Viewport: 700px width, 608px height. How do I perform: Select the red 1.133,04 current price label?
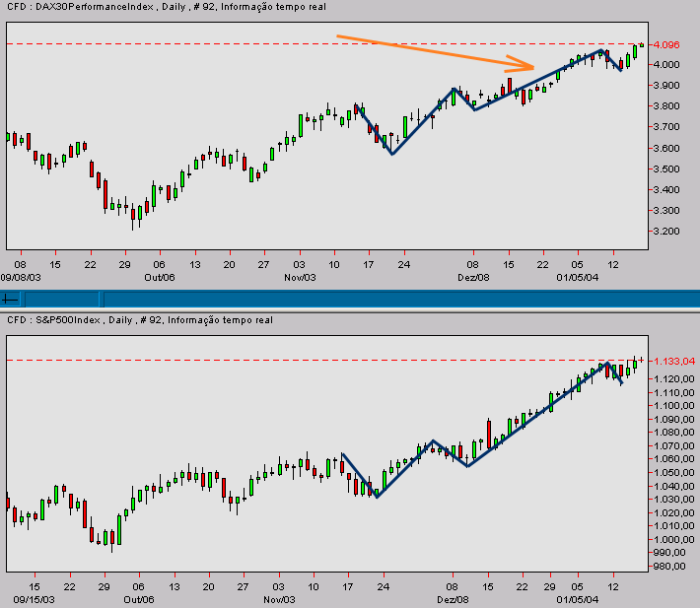pos(673,361)
